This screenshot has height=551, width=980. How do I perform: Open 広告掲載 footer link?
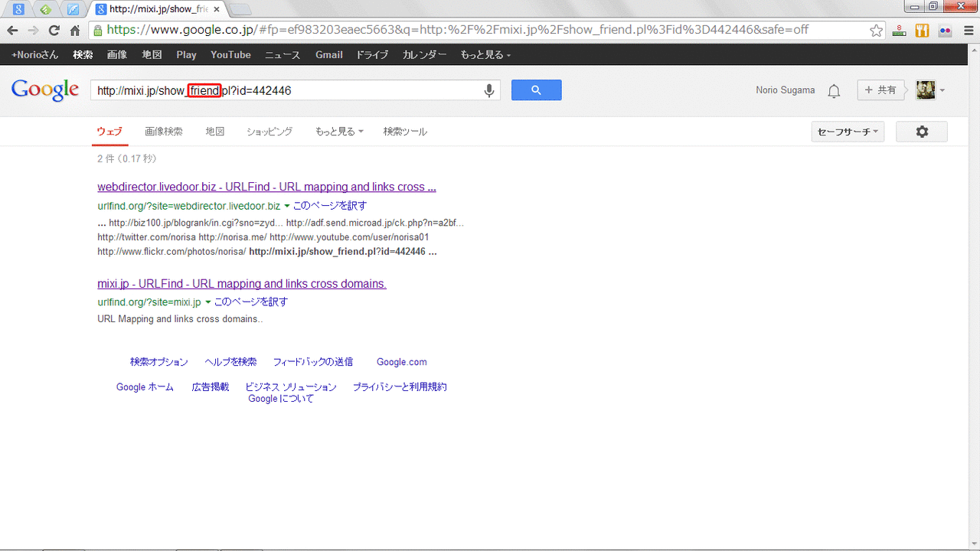[x=211, y=387]
